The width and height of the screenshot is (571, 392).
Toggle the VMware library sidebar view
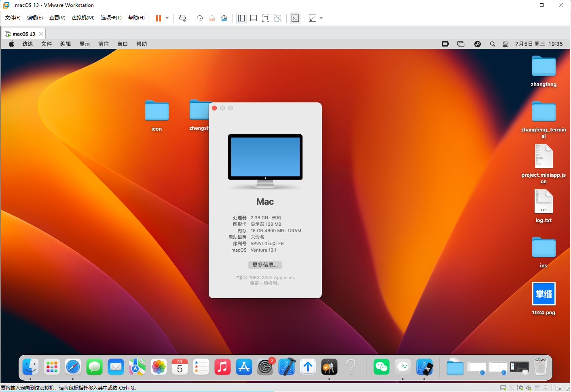[x=241, y=18]
